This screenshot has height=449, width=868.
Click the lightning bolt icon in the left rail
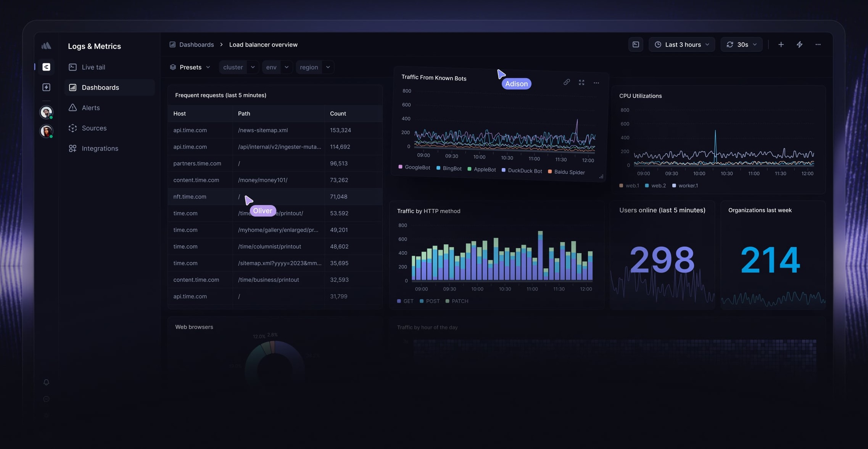coord(46,87)
